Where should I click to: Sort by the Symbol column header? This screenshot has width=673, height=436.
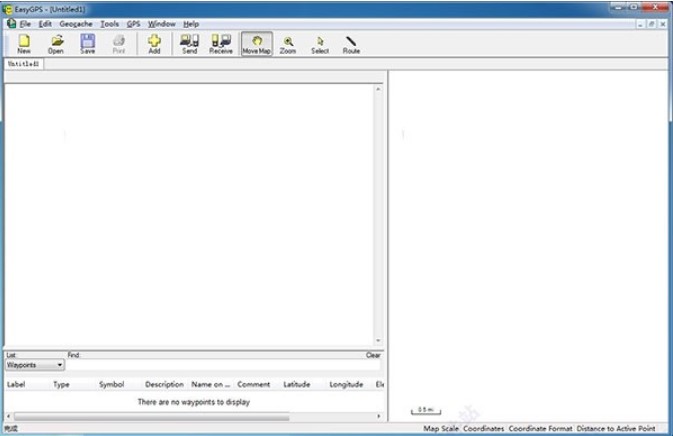tap(112, 385)
